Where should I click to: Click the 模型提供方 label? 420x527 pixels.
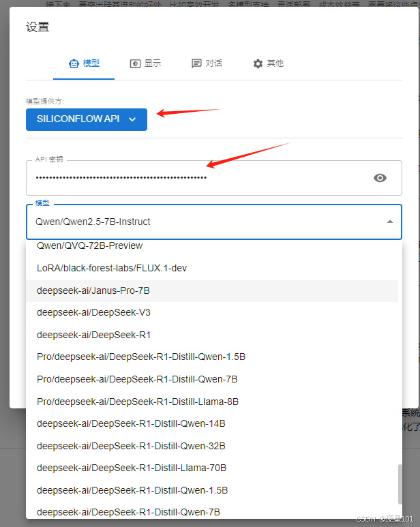(x=45, y=101)
